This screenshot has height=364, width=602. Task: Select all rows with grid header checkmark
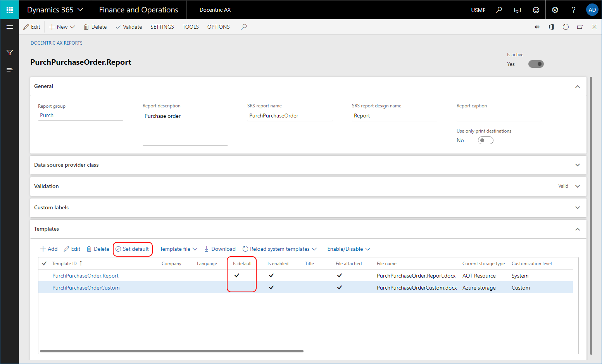click(x=44, y=263)
